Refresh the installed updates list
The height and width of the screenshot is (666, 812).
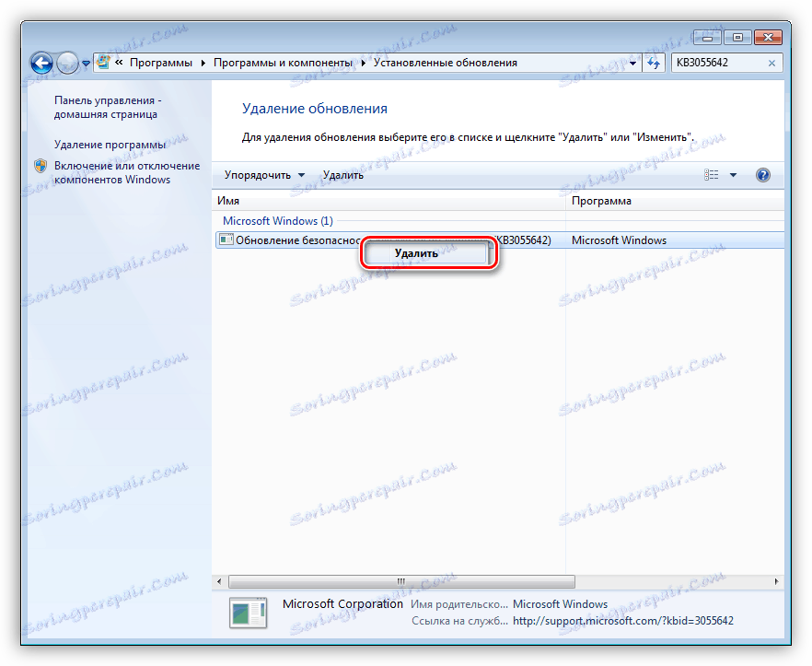click(654, 64)
